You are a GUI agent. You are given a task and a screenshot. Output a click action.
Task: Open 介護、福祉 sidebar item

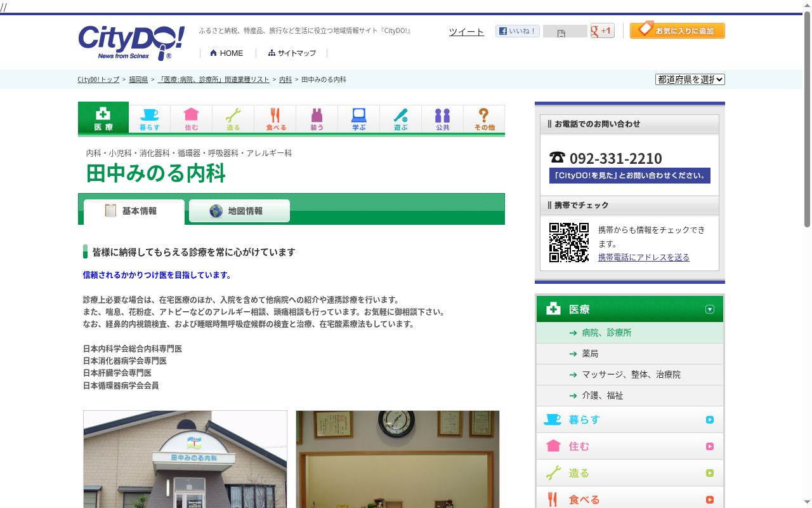[x=629, y=396]
